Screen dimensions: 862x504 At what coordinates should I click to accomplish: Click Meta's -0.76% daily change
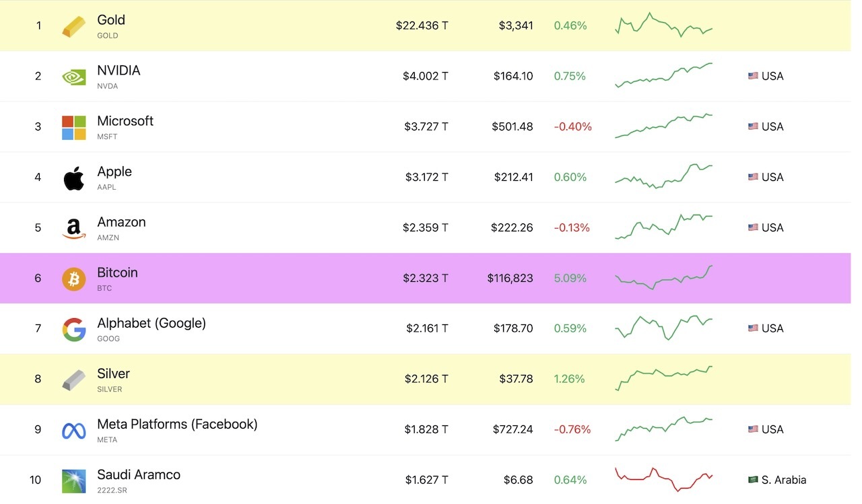(x=572, y=429)
